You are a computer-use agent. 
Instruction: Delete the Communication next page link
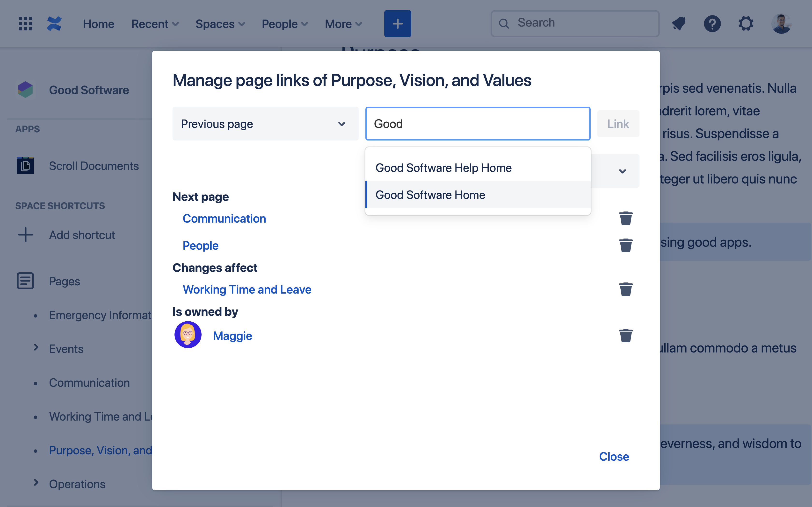click(x=625, y=219)
